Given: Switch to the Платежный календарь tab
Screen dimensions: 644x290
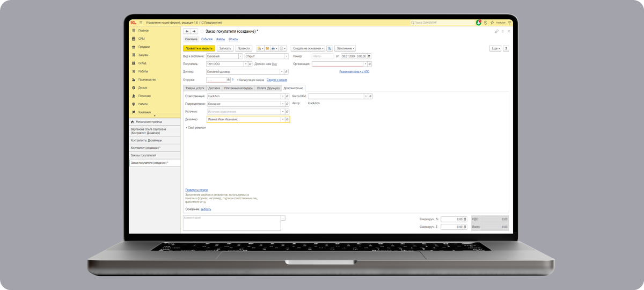Looking at the screenshot, I should point(238,88).
